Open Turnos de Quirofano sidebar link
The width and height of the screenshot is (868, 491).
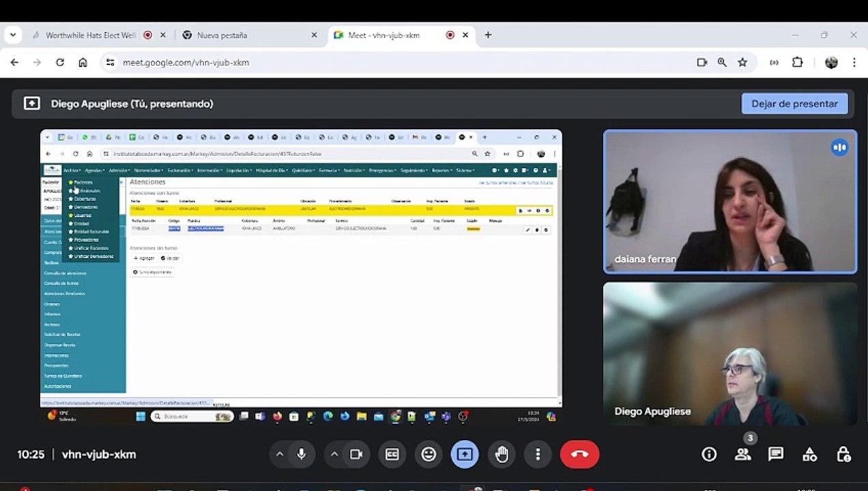tap(63, 376)
